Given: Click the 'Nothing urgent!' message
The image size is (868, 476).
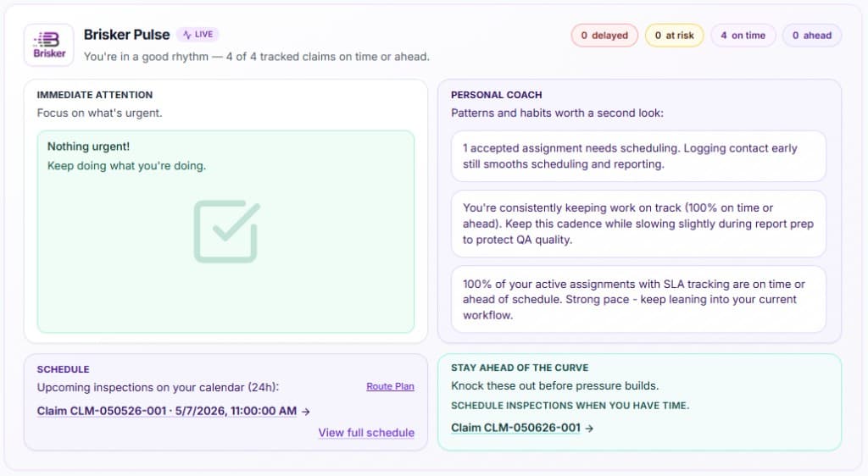Looking at the screenshot, I should (88, 147).
